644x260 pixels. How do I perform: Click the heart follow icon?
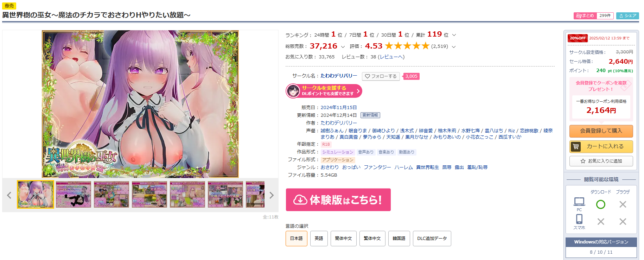pyautogui.click(x=367, y=76)
